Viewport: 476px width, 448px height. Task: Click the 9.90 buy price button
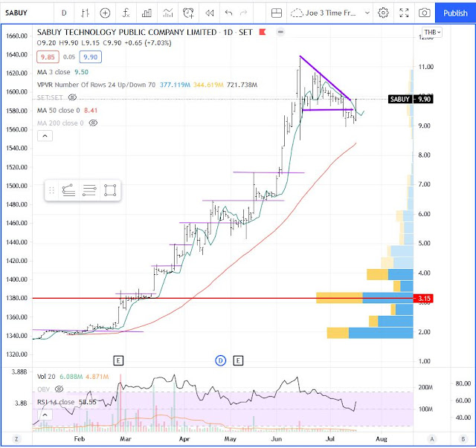91,57
